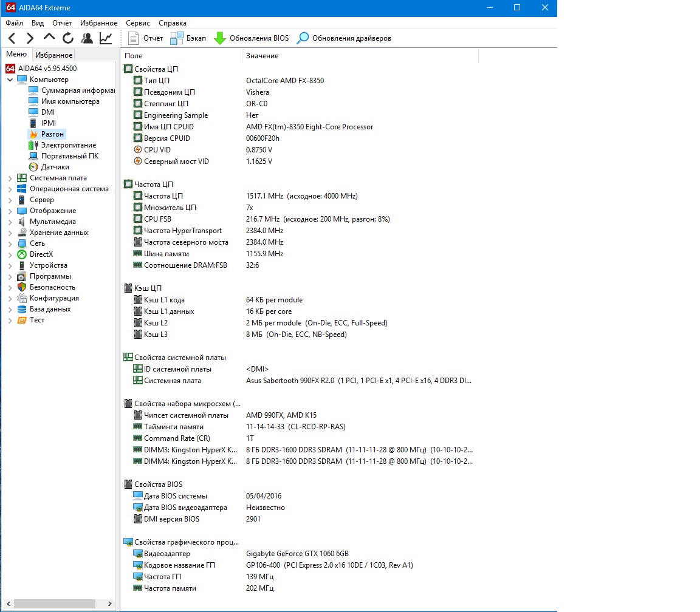
Task: Expand the DirectX tree node
Action: 10,255
